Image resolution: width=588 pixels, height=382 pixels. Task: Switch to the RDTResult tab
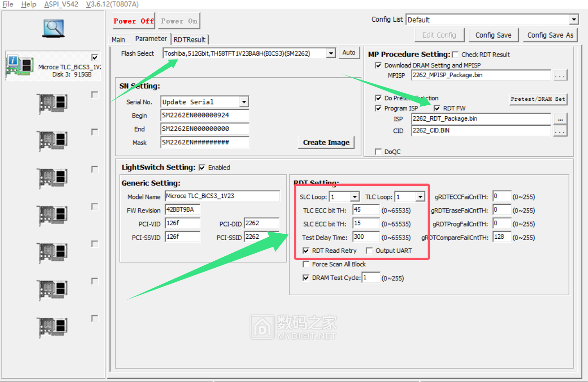(x=189, y=40)
